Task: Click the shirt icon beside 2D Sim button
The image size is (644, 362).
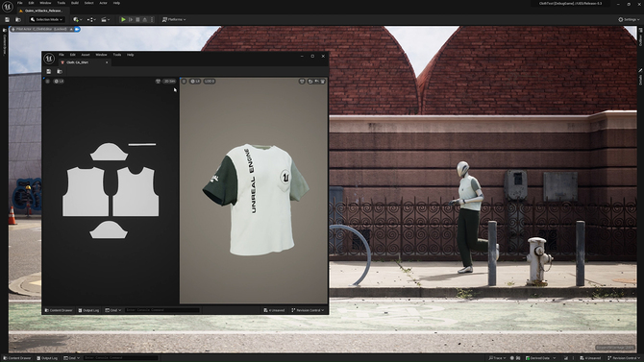Action: tap(159, 82)
